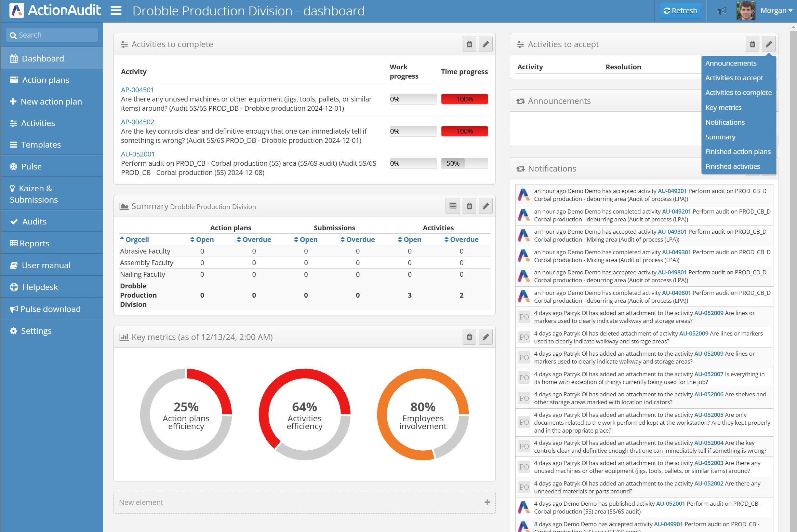This screenshot has height=532, width=797.
Task: Open the AP-004501 activity link
Action: 137,90
